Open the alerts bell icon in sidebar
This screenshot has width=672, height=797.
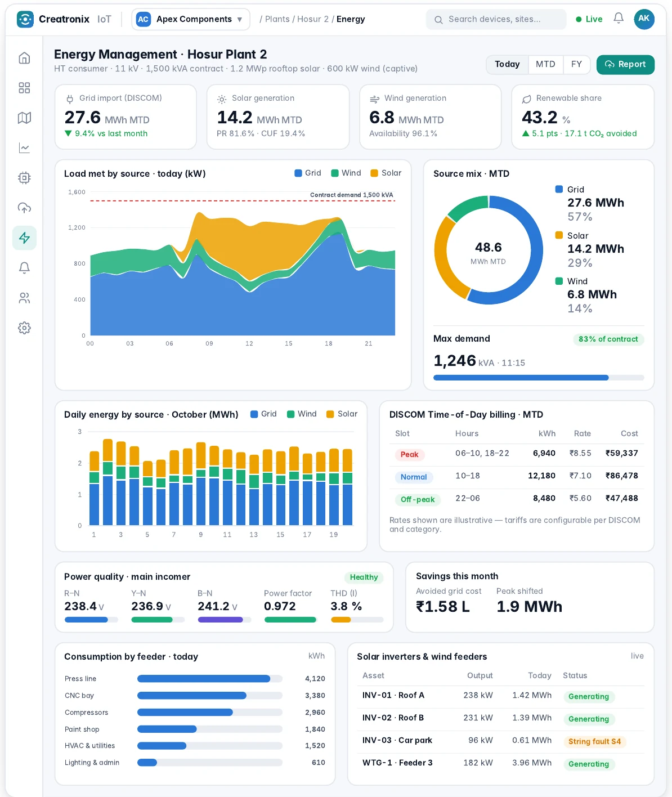(24, 268)
